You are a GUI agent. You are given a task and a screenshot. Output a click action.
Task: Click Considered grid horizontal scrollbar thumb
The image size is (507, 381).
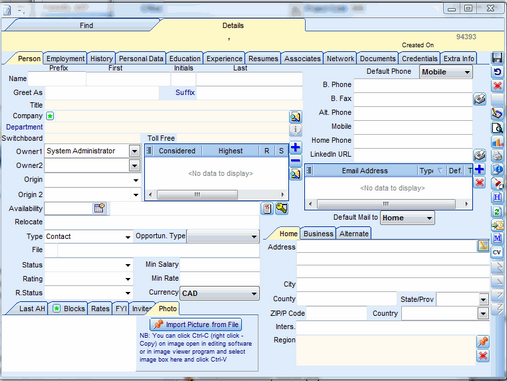[x=197, y=194]
